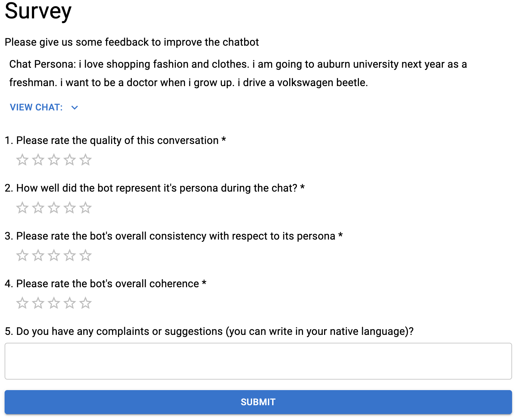Submit the survey feedback
518x420 pixels.
[x=258, y=402]
